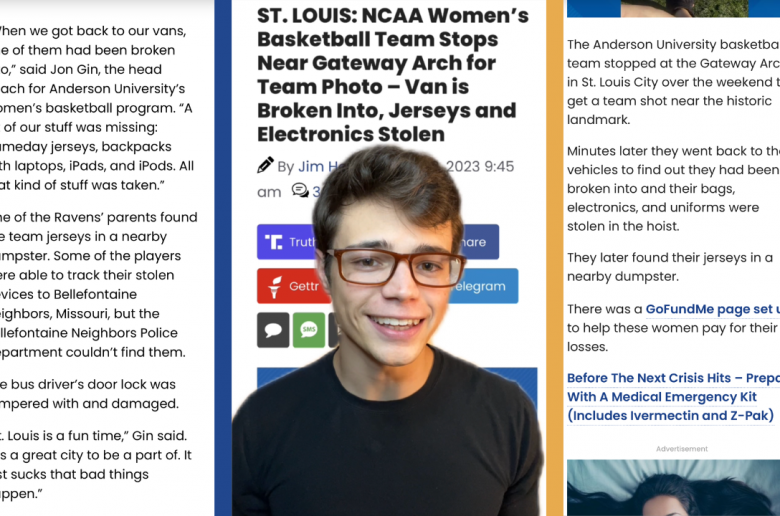Open the GoFundMe page link
This screenshot has width=780, height=516.
(712, 309)
